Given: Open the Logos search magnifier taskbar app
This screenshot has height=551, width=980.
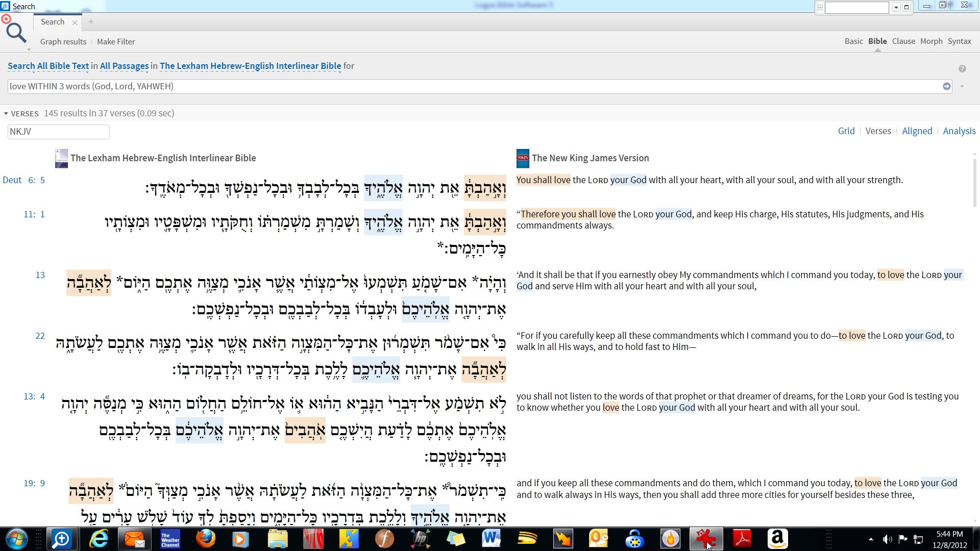Looking at the screenshot, I should (61, 539).
